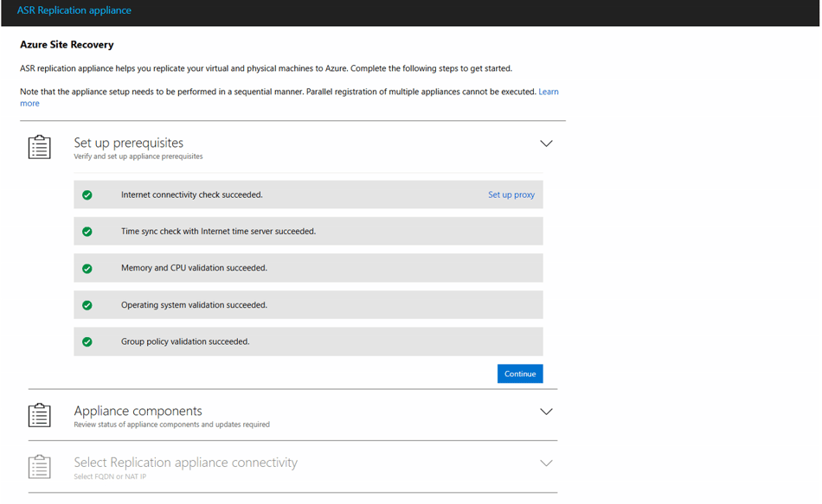
Task: Click green check beside Time sync check
Action: tap(87, 232)
